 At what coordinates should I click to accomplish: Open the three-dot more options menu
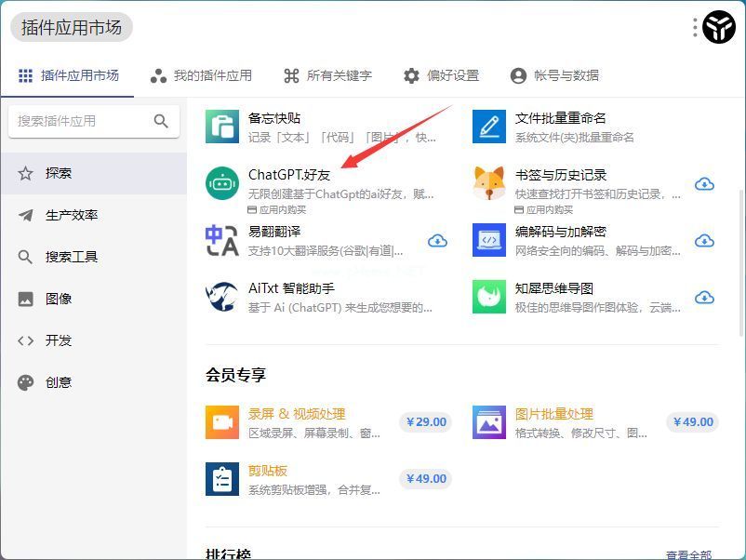695,28
